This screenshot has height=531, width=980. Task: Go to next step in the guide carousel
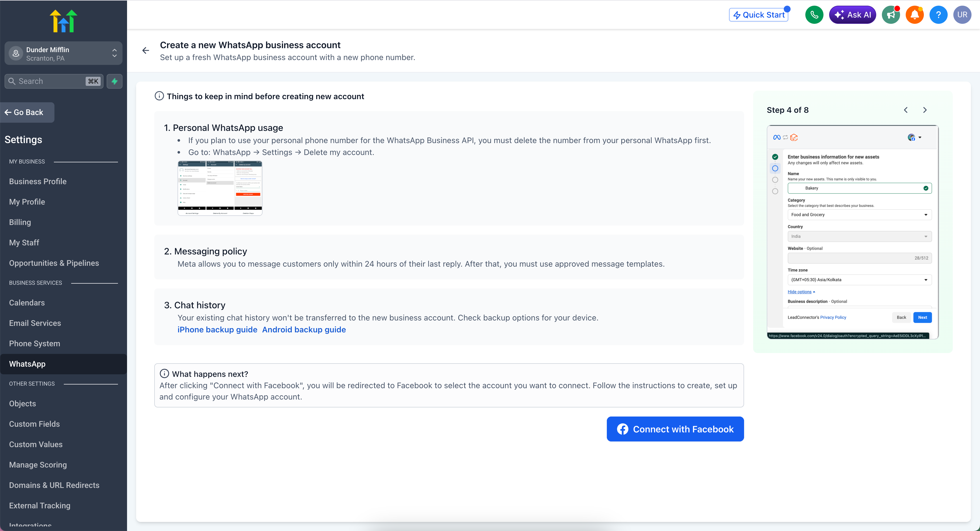tap(925, 110)
